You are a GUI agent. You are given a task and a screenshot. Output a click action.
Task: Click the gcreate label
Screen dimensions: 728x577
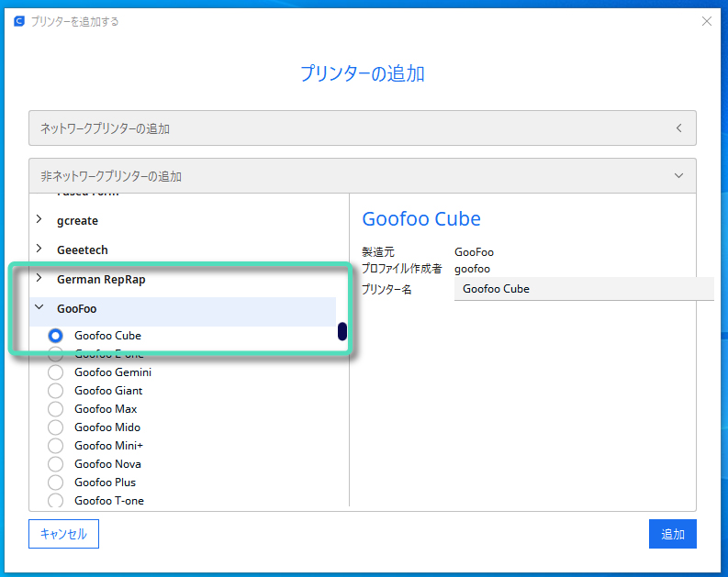(x=77, y=221)
